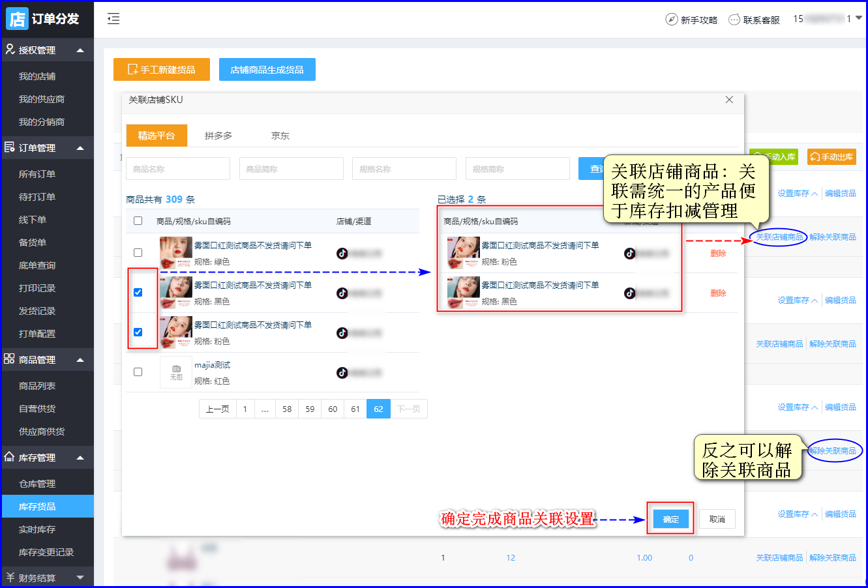Click 手动出库 orange button
This screenshot has height=588, width=868.
[831, 156]
